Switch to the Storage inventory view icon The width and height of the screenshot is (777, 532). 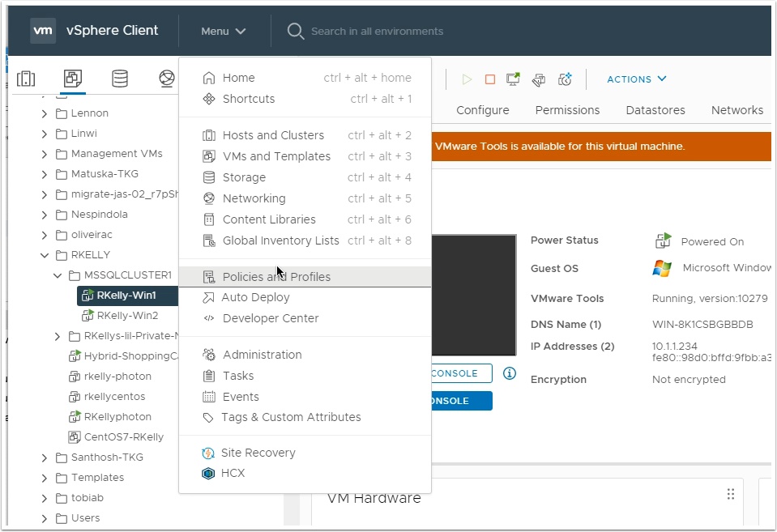click(x=120, y=79)
